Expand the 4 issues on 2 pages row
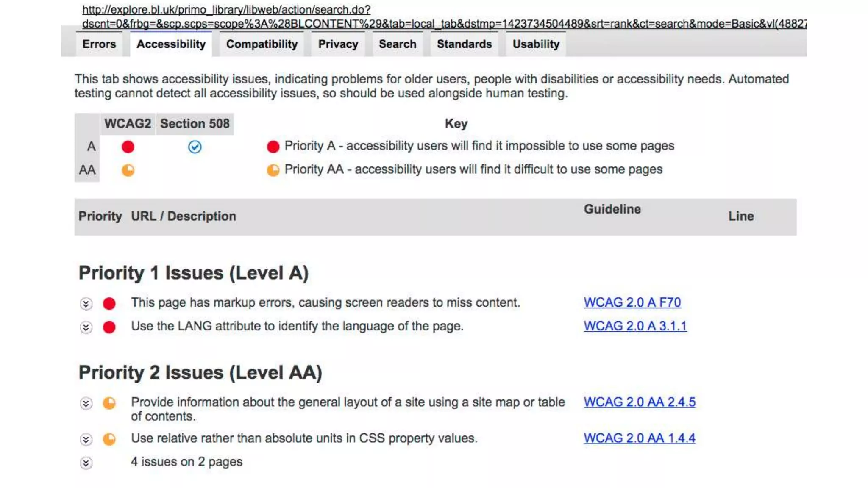 click(86, 463)
